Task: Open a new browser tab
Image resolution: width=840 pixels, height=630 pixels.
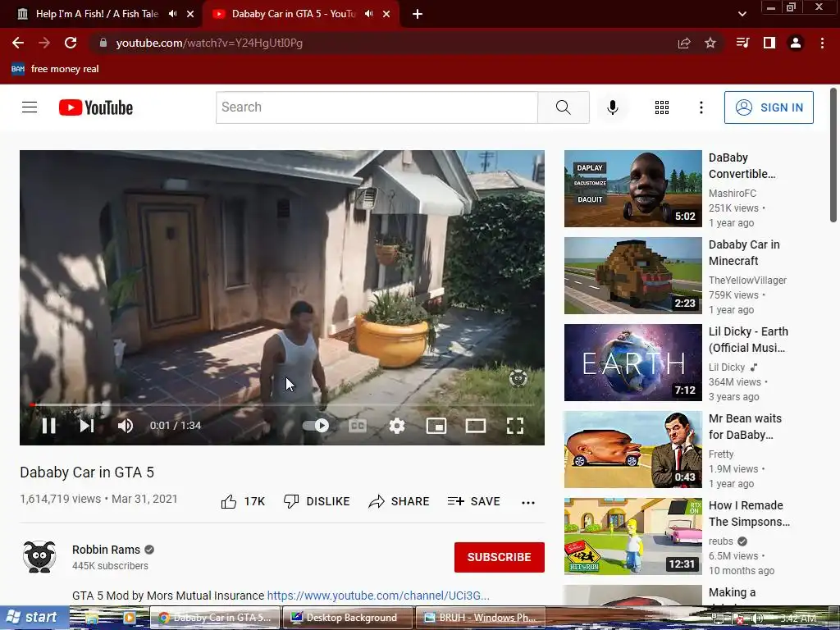Action: coord(418,14)
